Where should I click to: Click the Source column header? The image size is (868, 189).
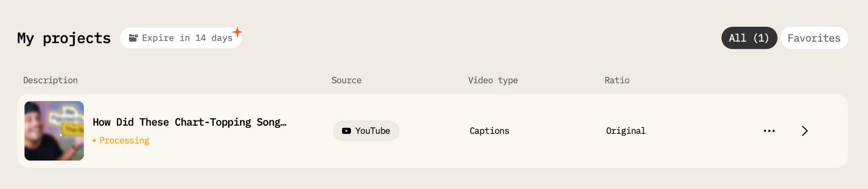coord(346,80)
